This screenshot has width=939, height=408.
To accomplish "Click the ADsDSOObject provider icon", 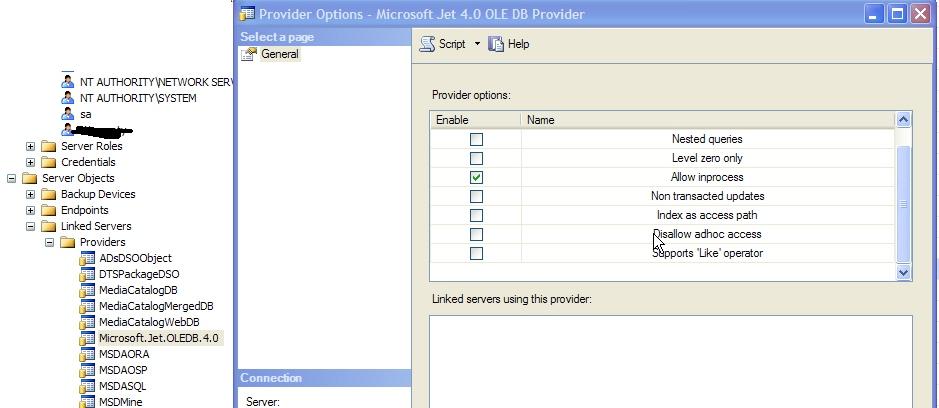I will click(87, 258).
